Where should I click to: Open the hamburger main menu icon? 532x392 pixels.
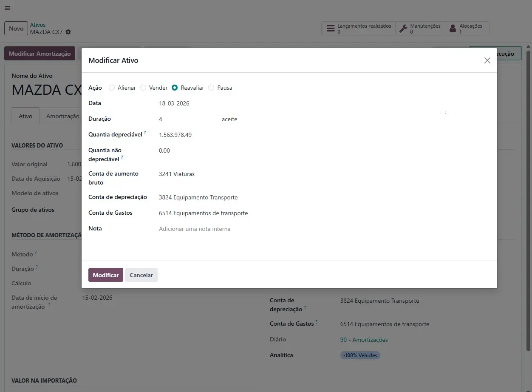(7, 8)
